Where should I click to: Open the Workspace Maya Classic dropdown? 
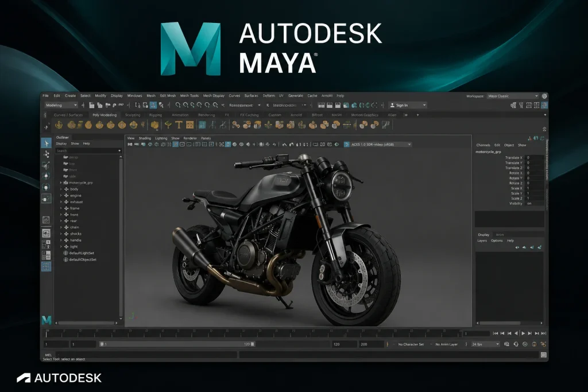(x=513, y=96)
